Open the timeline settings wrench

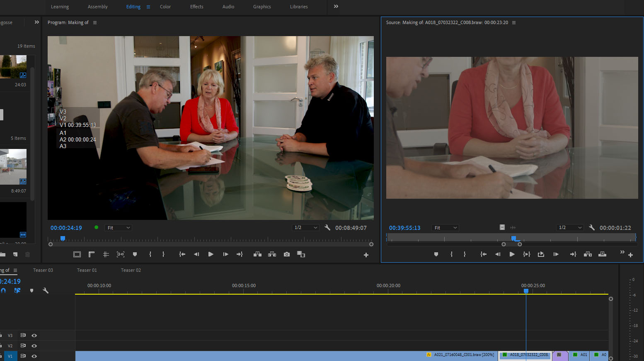46,290
